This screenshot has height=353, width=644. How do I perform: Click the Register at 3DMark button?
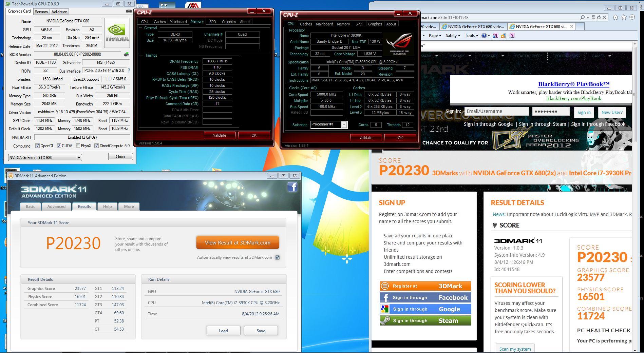pyautogui.click(x=425, y=286)
